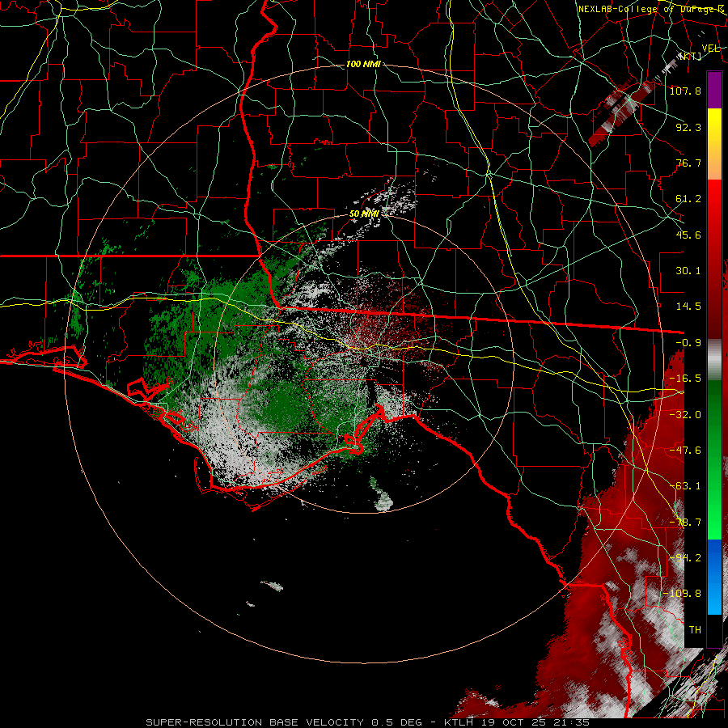Click the 76.7 value on velocity scale
The width and height of the screenshot is (728, 728).
pos(688,163)
